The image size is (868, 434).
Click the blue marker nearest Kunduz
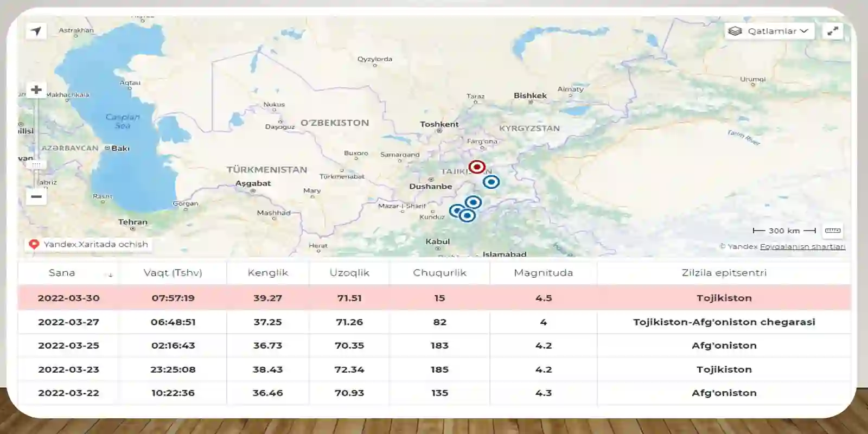[x=457, y=210]
